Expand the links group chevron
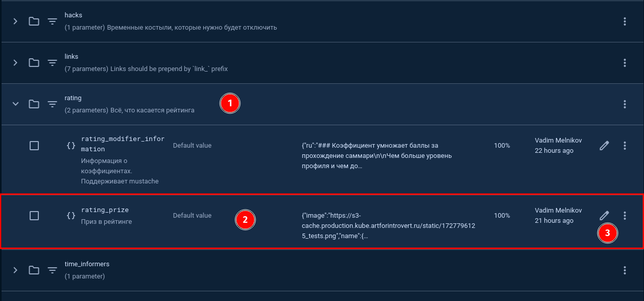The width and height of the screenshot is (644, 301). pyautogui.click(x=15, y=62)
